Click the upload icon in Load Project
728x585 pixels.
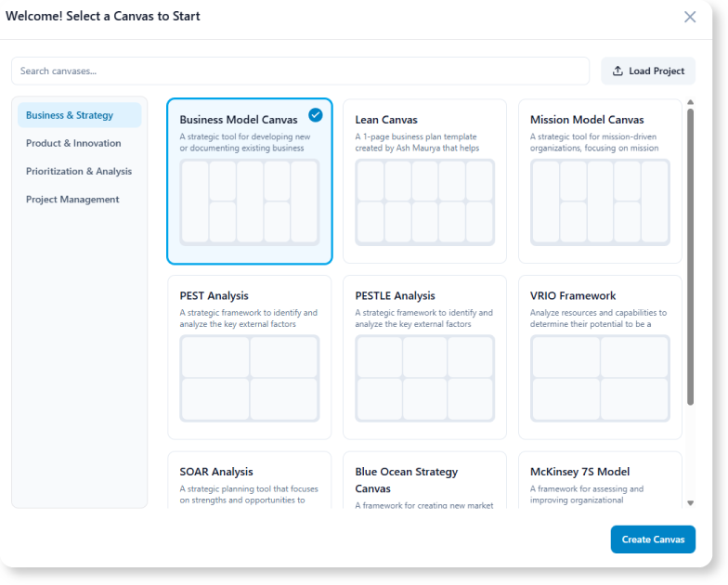click(x=618, y=71)
